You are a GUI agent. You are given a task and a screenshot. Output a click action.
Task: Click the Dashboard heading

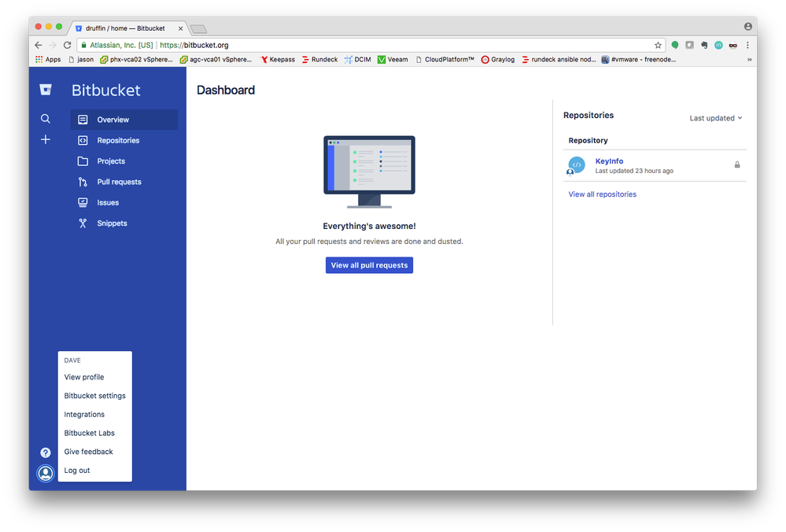226,91
